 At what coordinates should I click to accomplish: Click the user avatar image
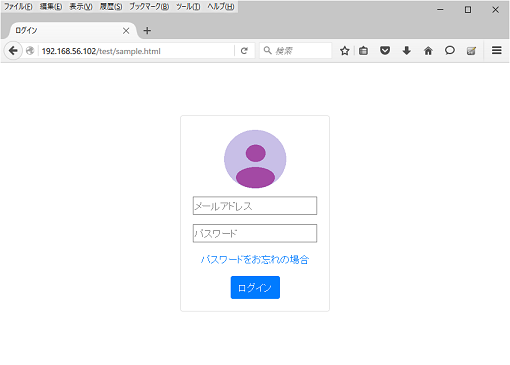tap(255, 159)
